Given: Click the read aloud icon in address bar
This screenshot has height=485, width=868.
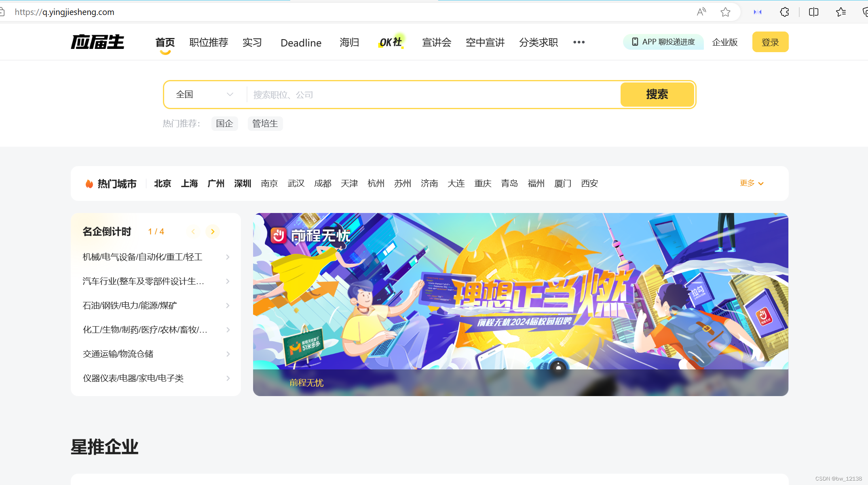Looking at the screenshot, I should point(701,12).
